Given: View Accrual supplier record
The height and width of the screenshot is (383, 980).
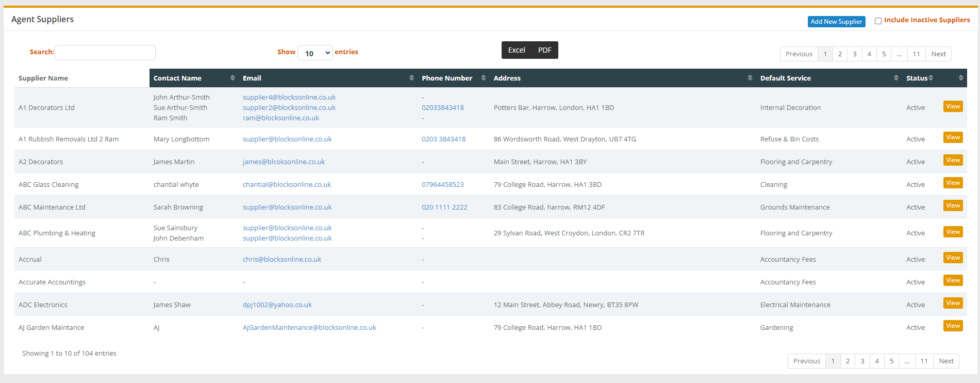Looking at the screenshot, I should pos(953,258).
